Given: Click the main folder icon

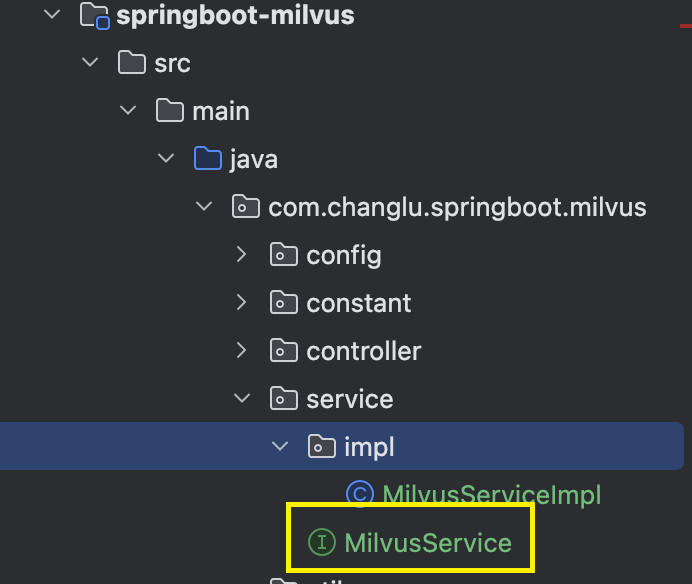Looking at the screenshot, I should 169,110.
